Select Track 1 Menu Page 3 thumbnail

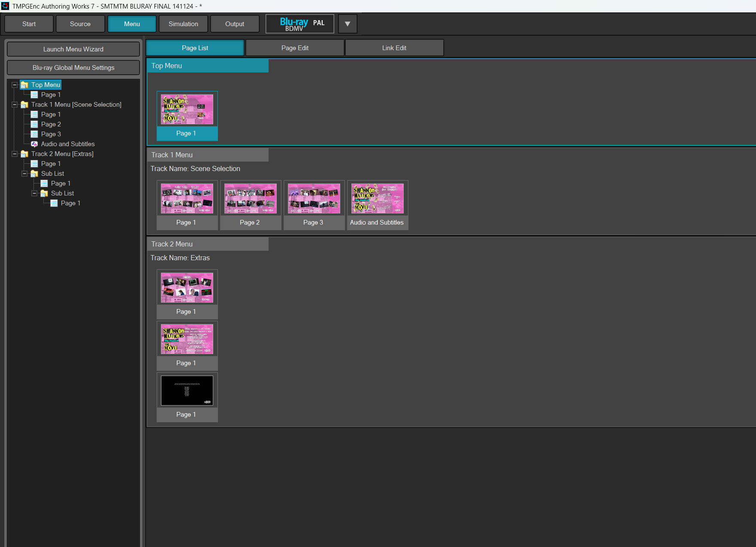coord(314,205)
